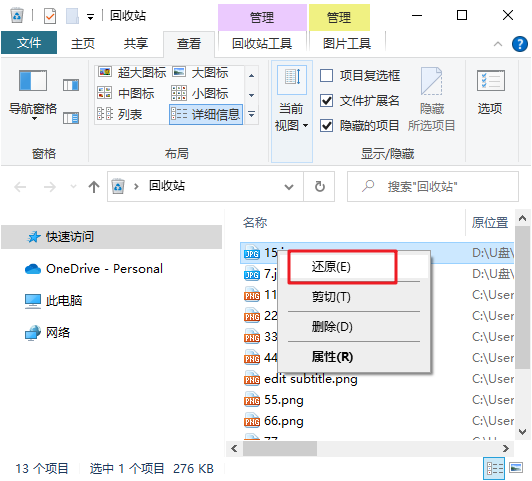This screenshot has width=532, height=481.
Task: Go forward with the right arrow
Action: pos(50,187)
